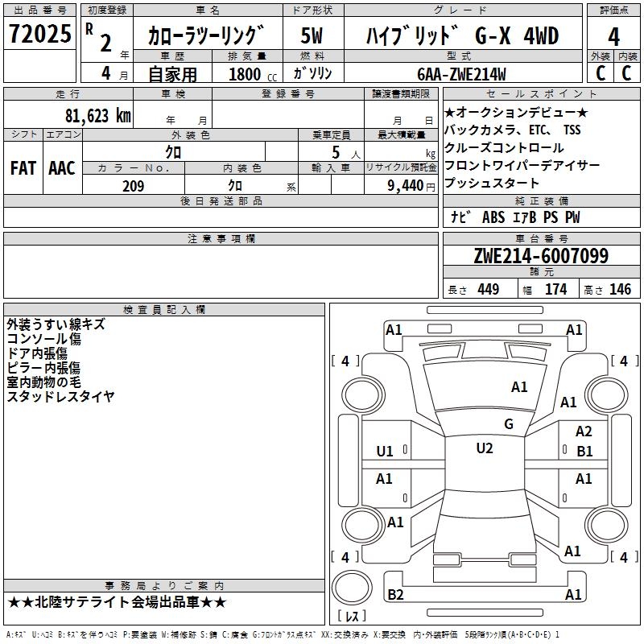The height and width of the screenshot is (644, 644).
Task: Click the lot number 72025
Action: coord(39,34)
